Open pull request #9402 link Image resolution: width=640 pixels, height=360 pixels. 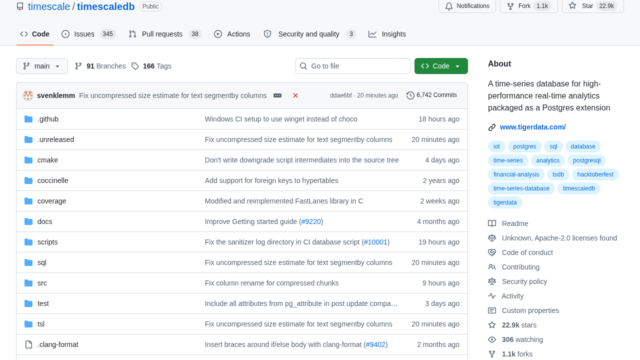pos(376,344)
